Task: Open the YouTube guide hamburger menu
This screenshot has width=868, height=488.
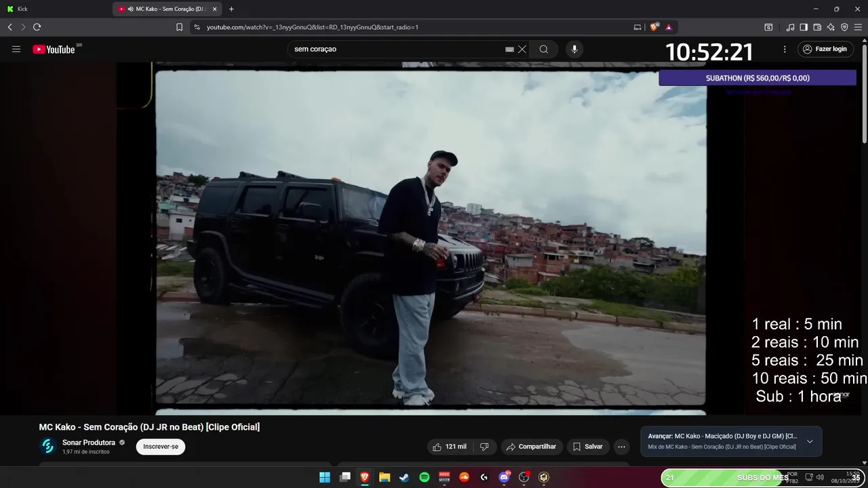Action: click(16, 49)
